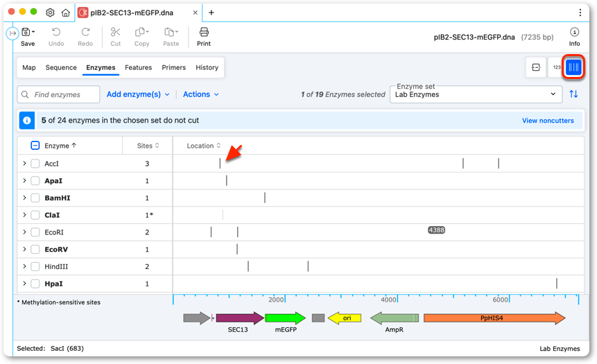597x364 pixels.
Task: Open the Primers tab
Action: (173, 67)
